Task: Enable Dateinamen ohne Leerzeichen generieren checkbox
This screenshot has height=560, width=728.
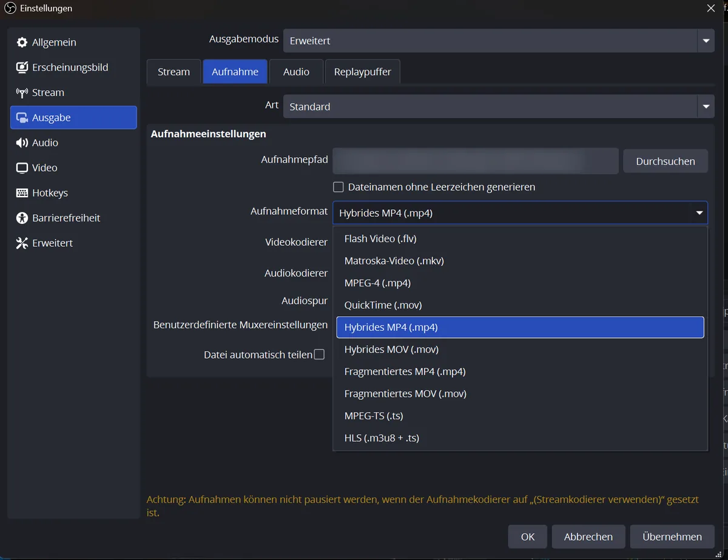Action: point(339,187)
